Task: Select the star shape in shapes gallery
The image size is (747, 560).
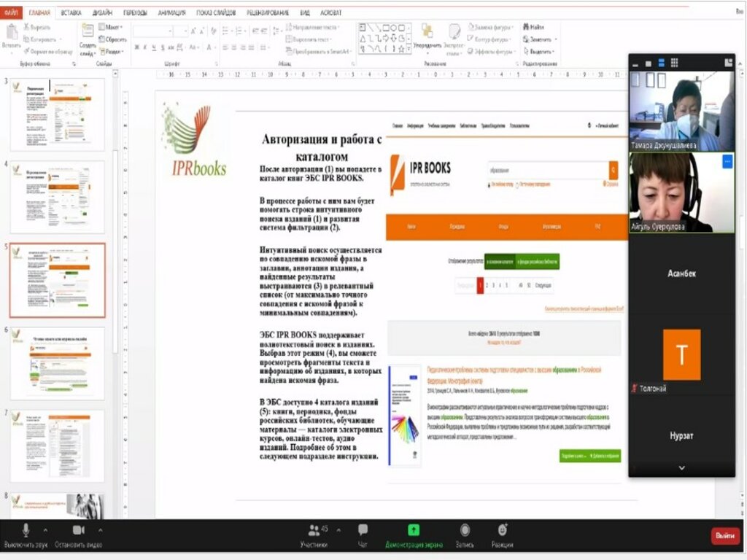Action: point(401,49)
